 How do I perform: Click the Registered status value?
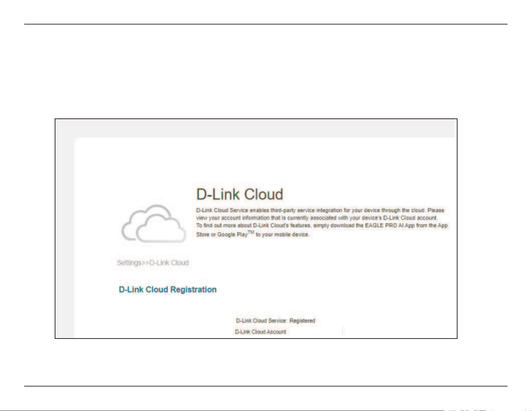point(302,321)
